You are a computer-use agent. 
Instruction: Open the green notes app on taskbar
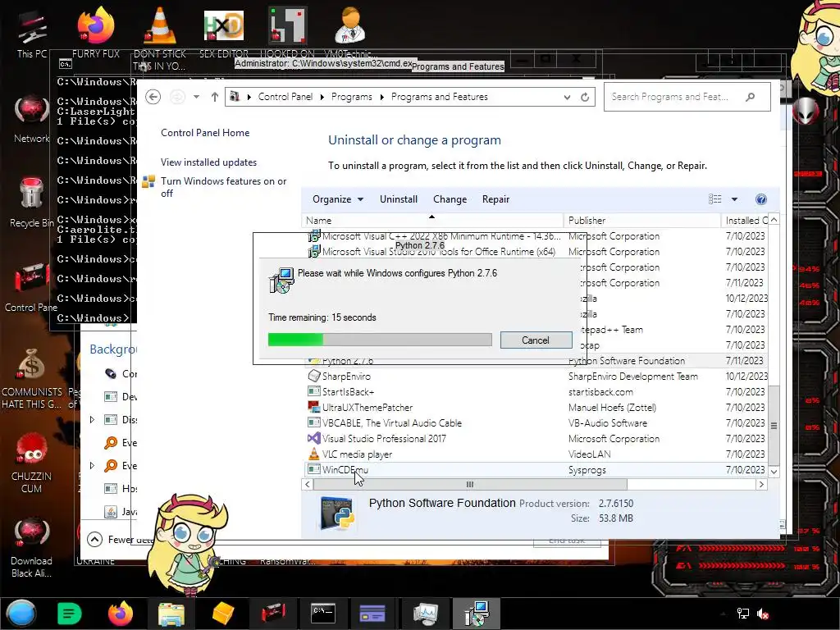[x=69, y=614]
